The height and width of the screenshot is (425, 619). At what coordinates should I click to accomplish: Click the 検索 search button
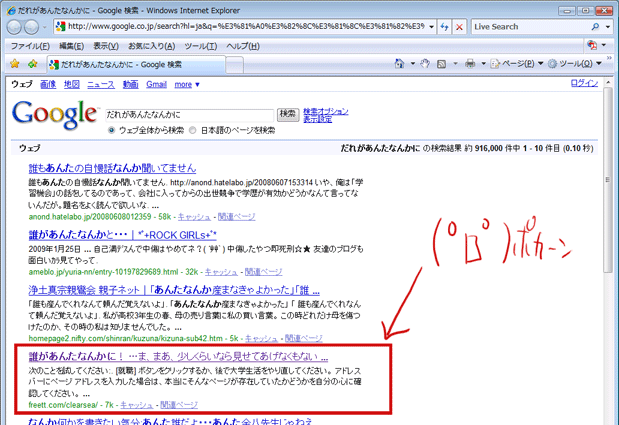click(288, 114)
